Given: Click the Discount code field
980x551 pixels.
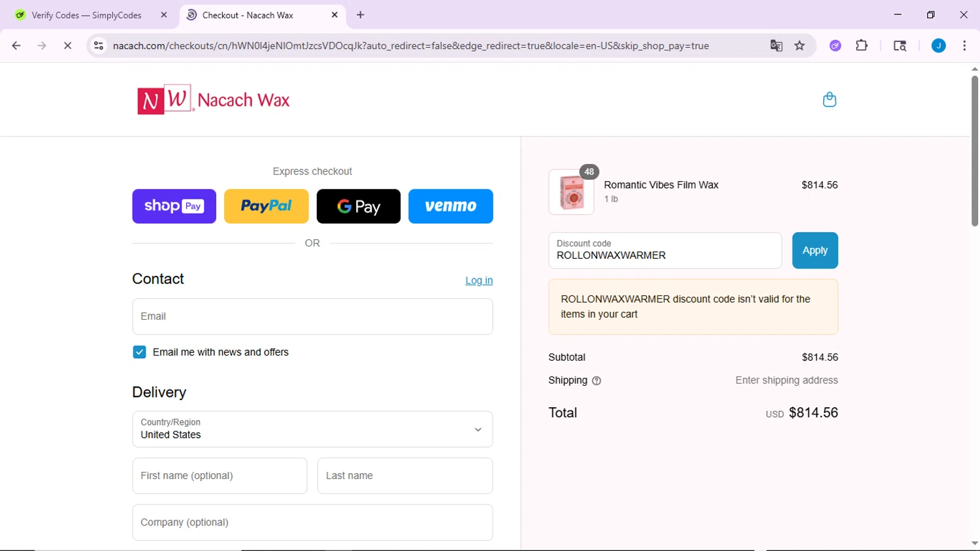Looking at the screenshot, I should 665,250.
